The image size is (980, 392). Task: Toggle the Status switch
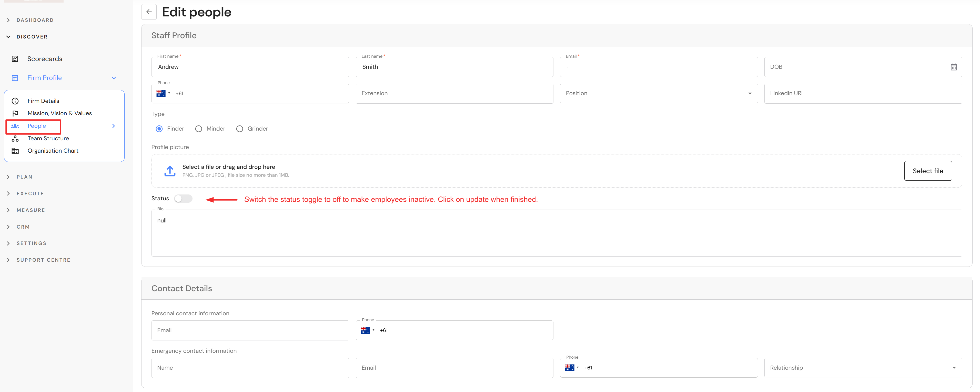[x=183, y=199]
